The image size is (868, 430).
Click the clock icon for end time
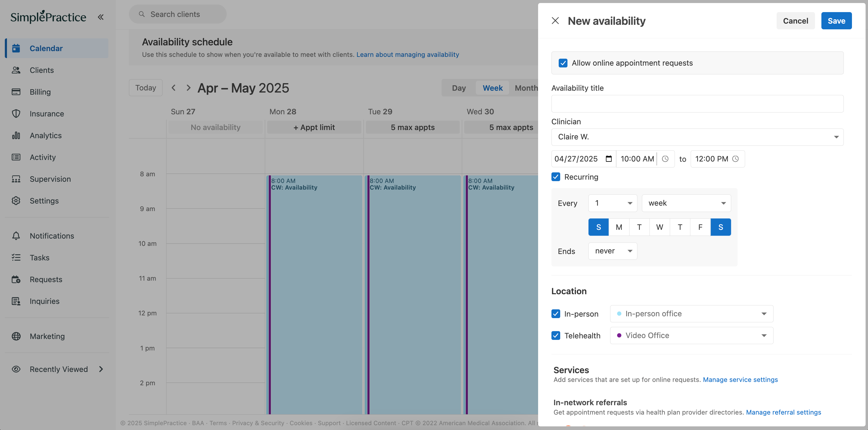pos(735,158)
